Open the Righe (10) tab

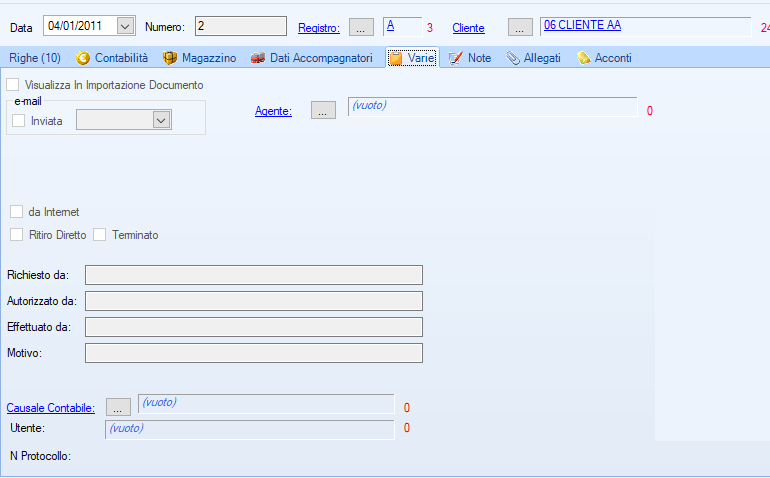pos(35,58)
